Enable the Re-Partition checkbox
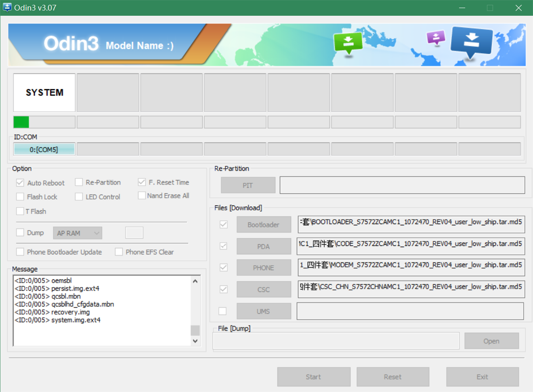 coord(79,182)
